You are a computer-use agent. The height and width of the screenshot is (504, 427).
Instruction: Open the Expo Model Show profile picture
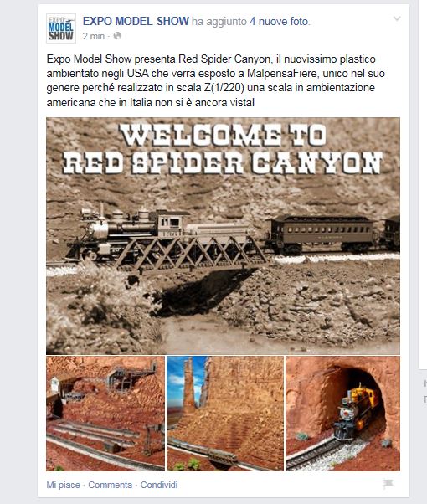[x=61, y=28]
